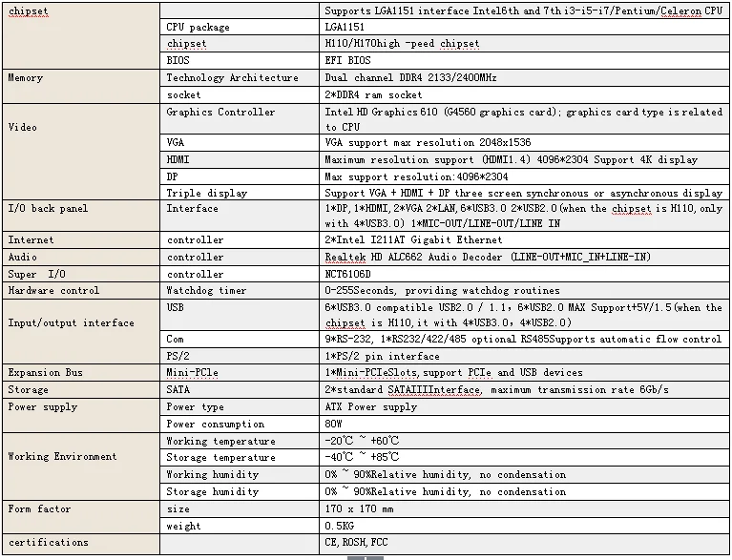This screenshot has width=732, height=560.
Task: Click the "Watchdog timer" label
Action: 207,291
